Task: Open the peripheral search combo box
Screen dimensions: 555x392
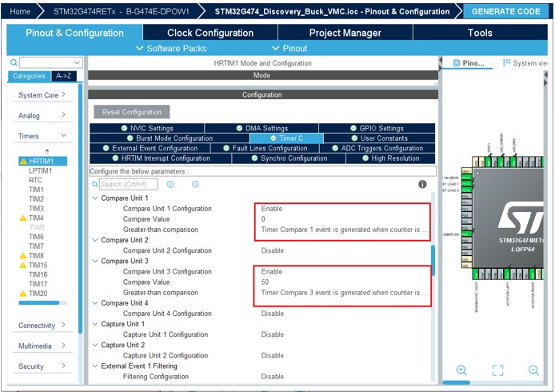Action: pos(51,62)
